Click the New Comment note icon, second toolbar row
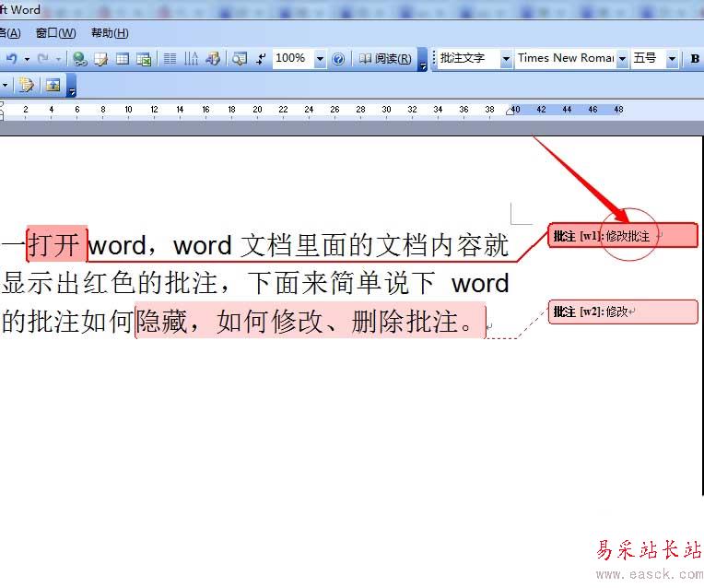 [26, 85]
